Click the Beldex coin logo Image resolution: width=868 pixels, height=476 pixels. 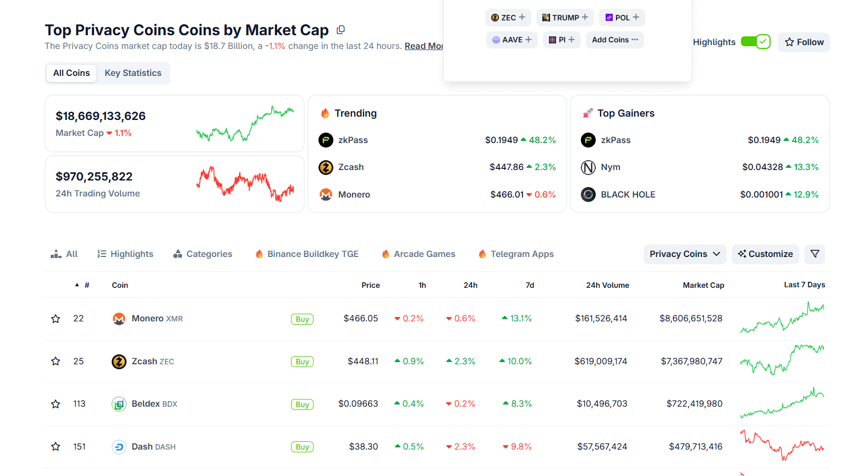click(x=119, y=404)
